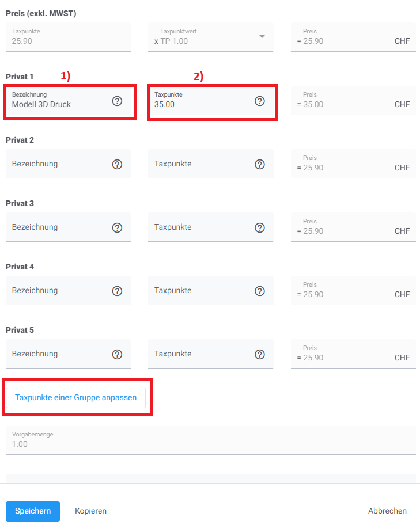Click help icon beside Privat 5 Bezeichnung
Image resolution: width=420 pixels, height=528 pixels.
click(x=117, y=354)
